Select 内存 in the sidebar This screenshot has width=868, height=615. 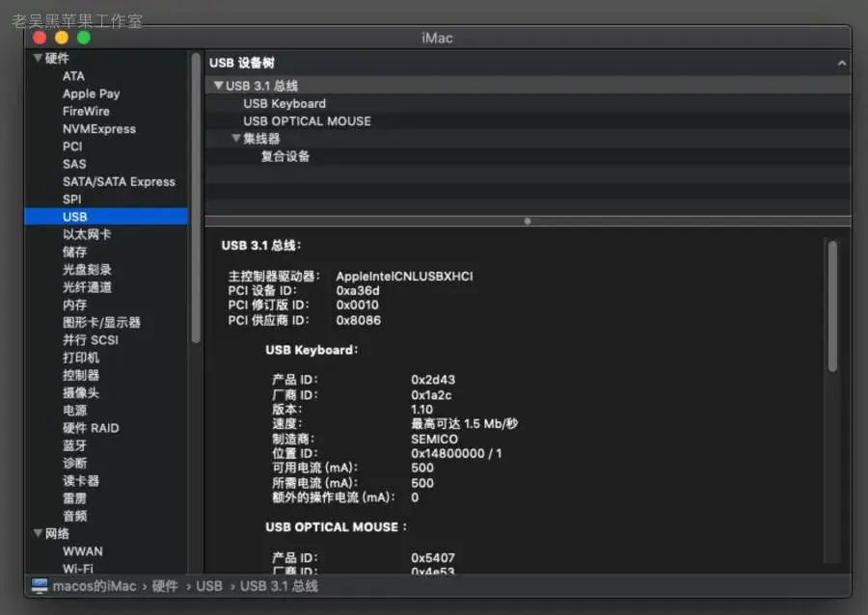click(x=74, y=305)
